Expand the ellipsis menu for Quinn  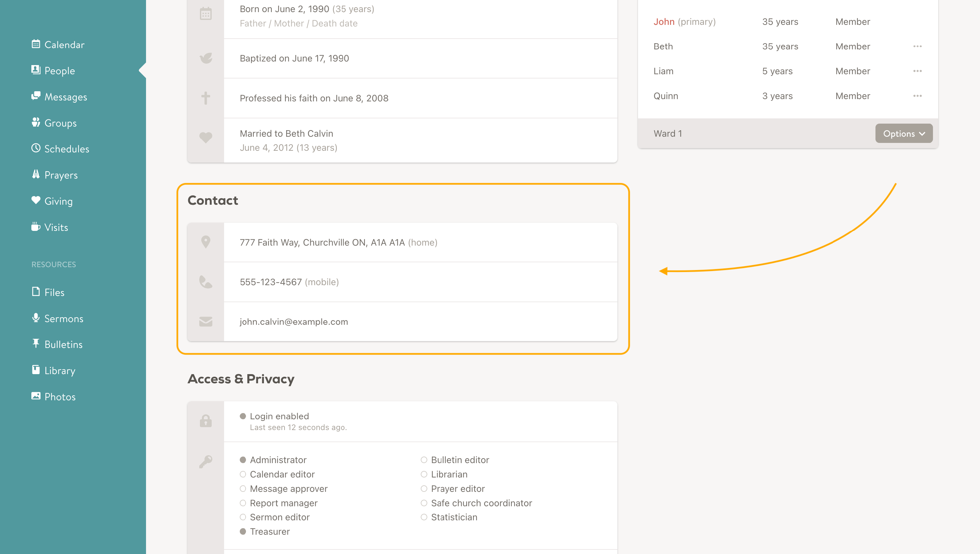coord(917,96)
